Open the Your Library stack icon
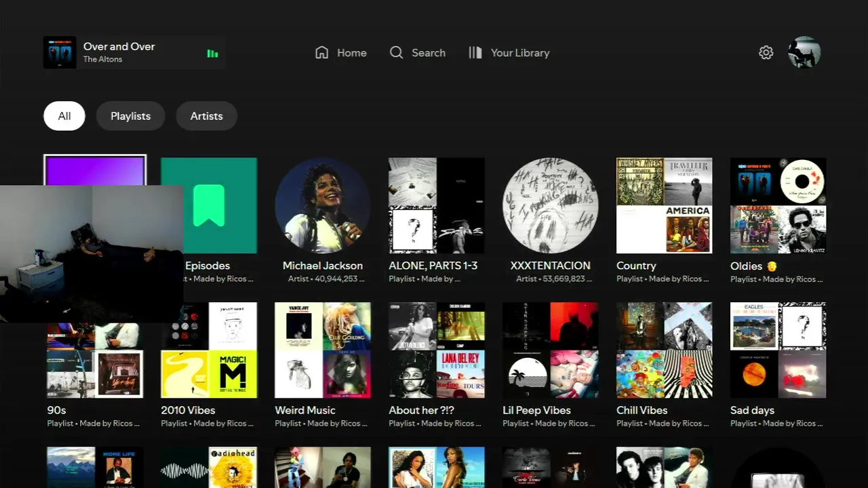868x488 pixels. coord(475,52)
